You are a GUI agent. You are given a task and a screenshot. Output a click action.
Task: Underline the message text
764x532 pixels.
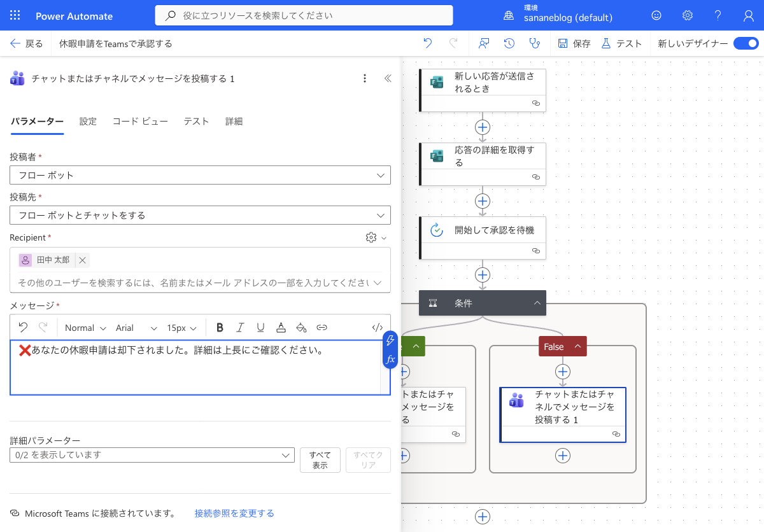click(x=260, y=328)
